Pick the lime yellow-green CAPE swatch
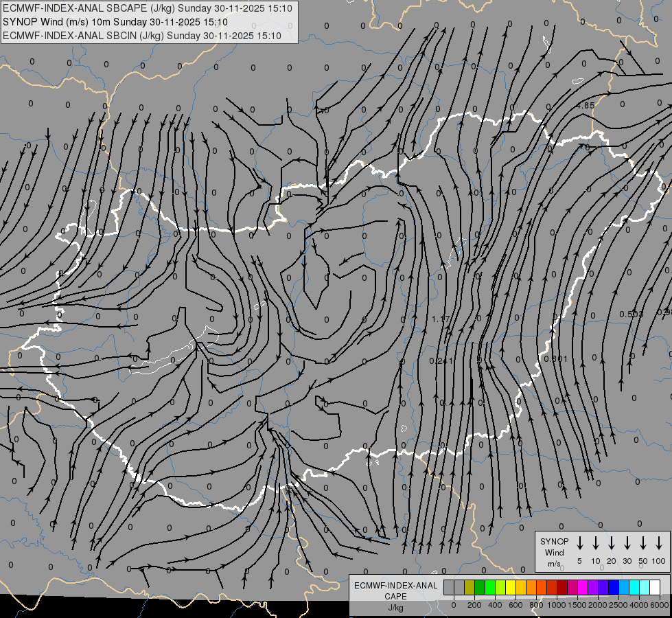 pyautogui.click(x=500, y=587)
